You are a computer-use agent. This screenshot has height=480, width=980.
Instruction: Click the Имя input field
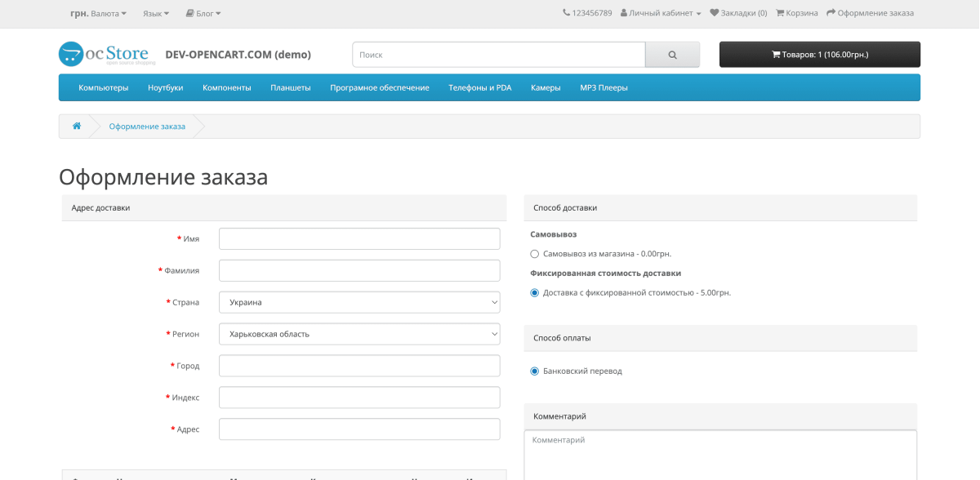[359, 238]
